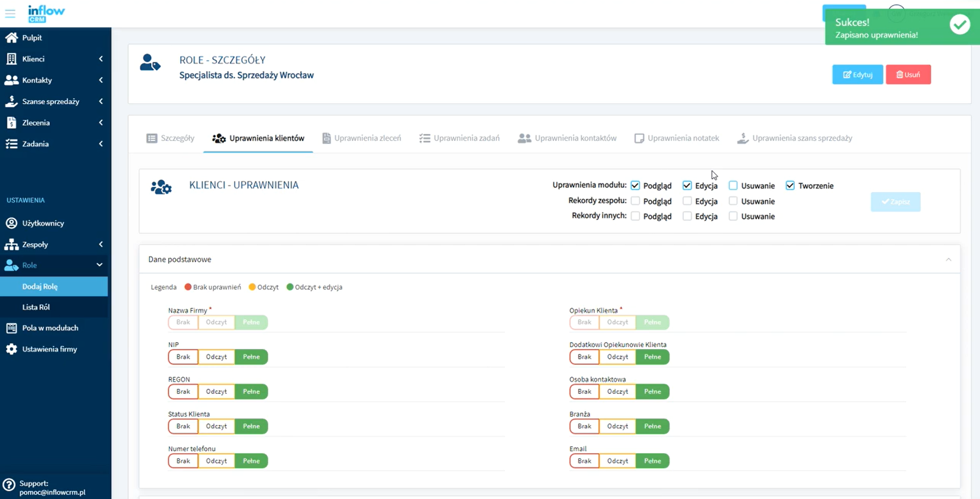Open Użytkownicy via its user icon
This screenshot has width=980, height=499.
pyautogui.click(x=11, y=223)
